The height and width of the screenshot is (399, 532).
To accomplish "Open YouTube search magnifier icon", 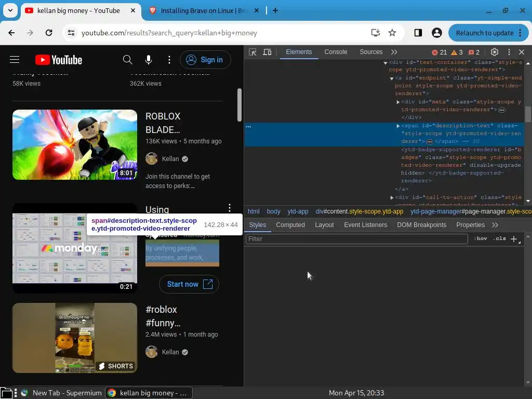I will (x=128, y=60).
